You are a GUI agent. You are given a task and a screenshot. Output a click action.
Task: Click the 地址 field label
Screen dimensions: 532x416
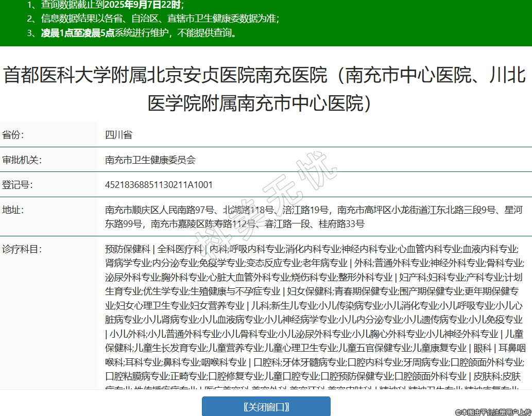(13, 210)
